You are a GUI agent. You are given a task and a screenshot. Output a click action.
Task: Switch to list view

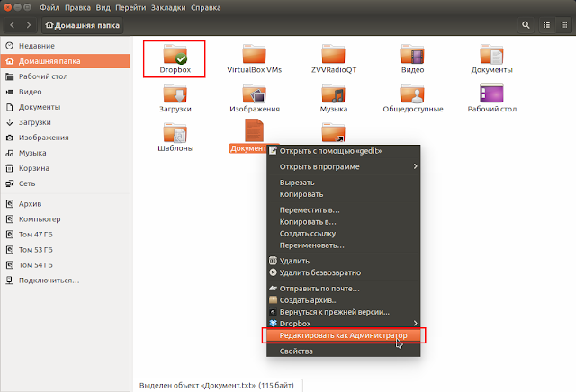pyautogui.click(x=546, y=25)
